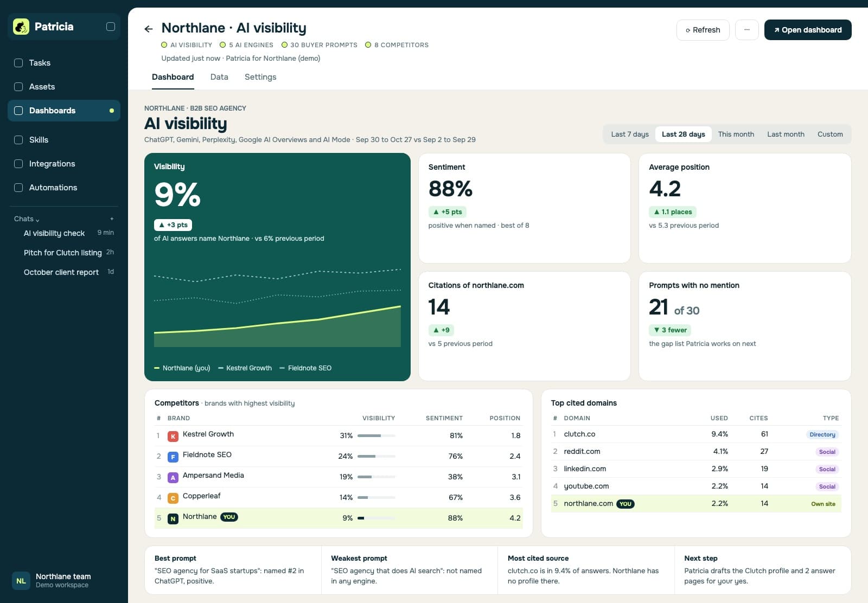Click the Integrations sidebar icon
The image size is (868, 603).
(18, 164)
